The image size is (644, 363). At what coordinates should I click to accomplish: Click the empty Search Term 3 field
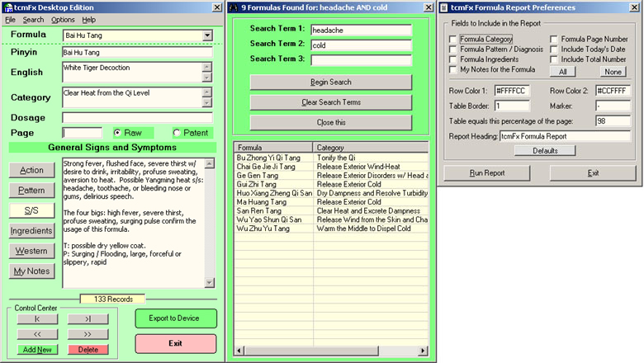(361, 60)
